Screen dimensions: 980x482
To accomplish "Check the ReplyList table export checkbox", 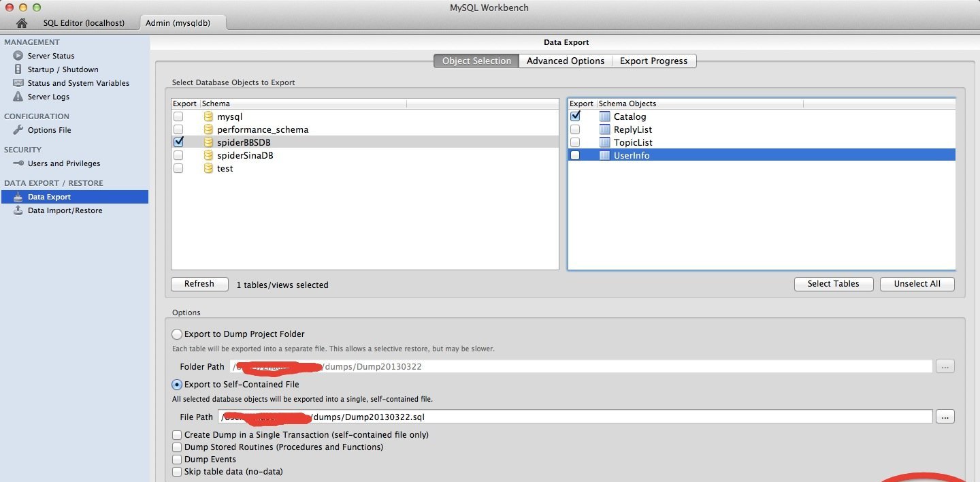I will click(575, 129).
